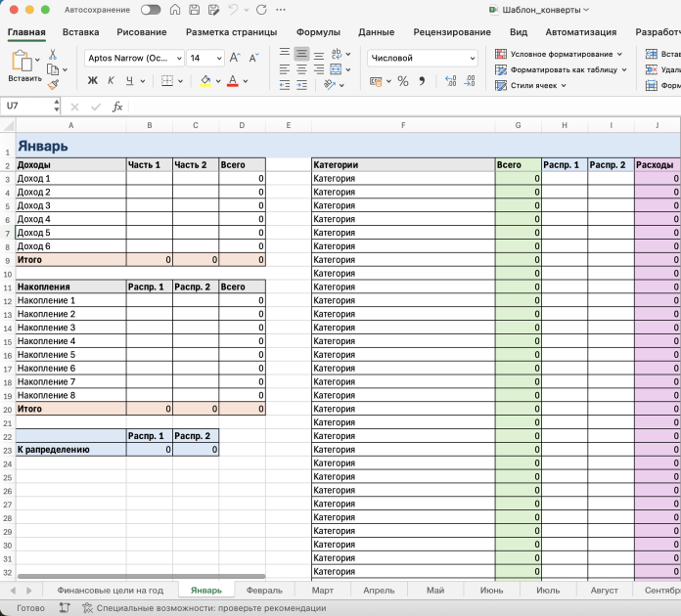Align text left
Image resolution: width=681 pixels, height=616 pixels.
pos(285,69)
